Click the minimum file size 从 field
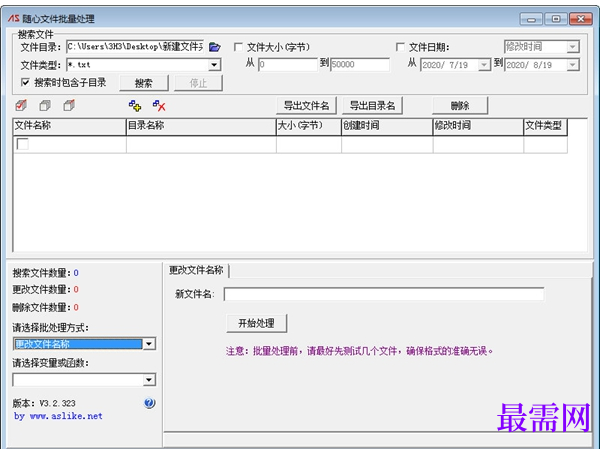609x449 pixels. (x=288, y=64)
